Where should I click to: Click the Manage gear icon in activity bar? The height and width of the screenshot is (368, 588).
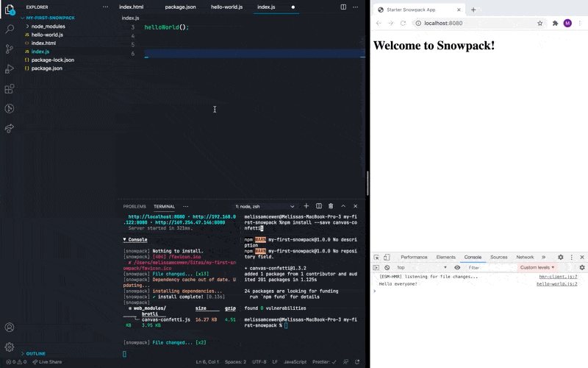point(10,347)
